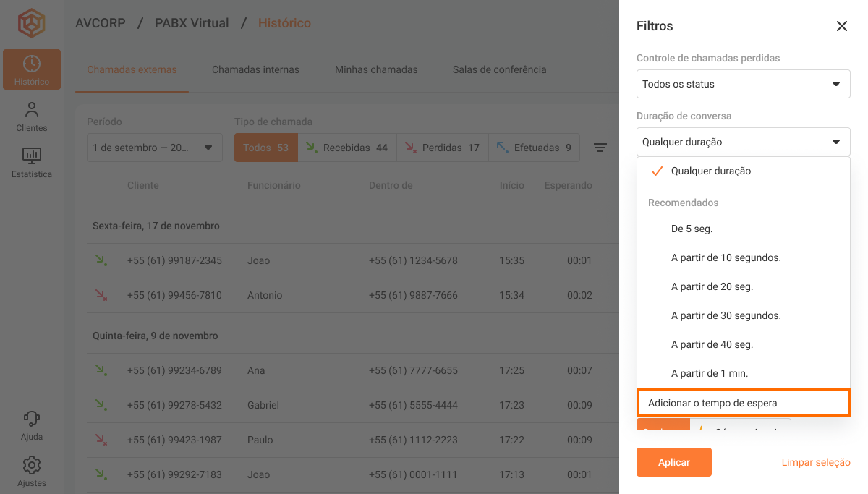Open the Ajuda support icon
This screenshot has height=494, width=868.
pyautogui.click(x=31, y=425)
